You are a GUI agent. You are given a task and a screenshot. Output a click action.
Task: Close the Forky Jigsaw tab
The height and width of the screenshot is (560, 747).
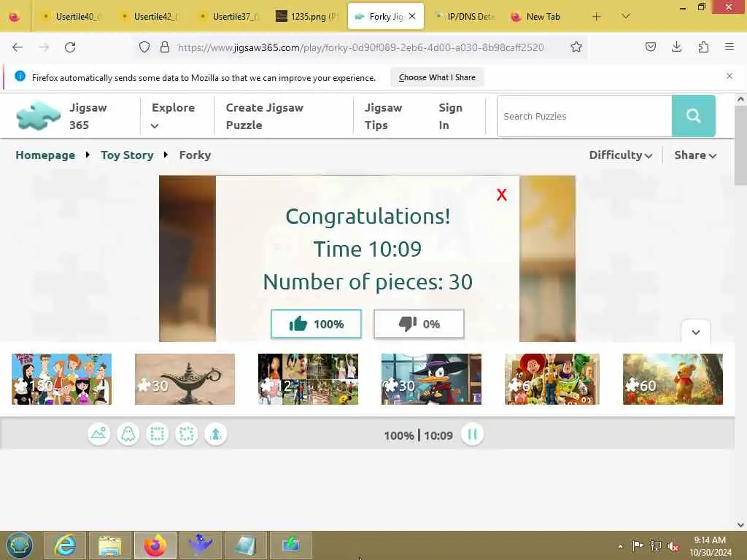point(412,16)
